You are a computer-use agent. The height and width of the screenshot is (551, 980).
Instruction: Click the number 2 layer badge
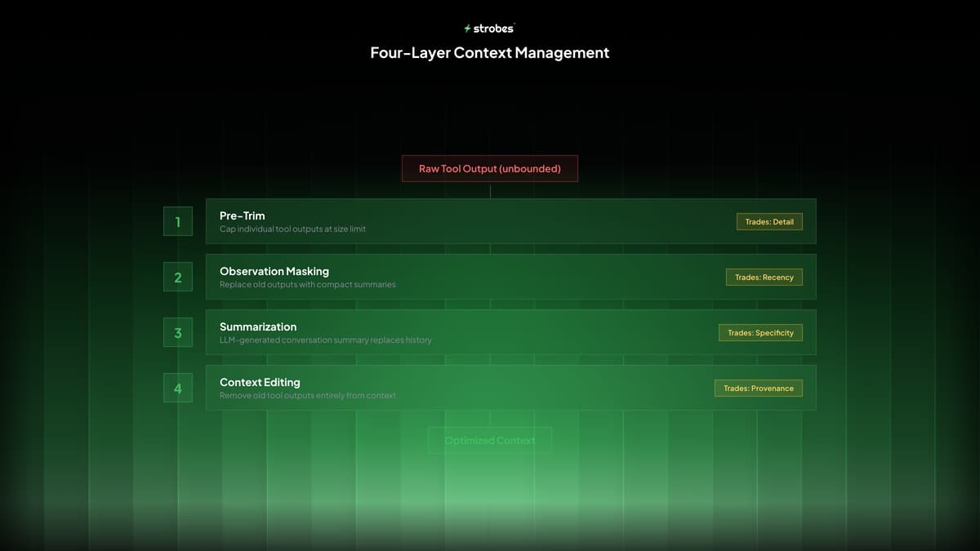pyautogui.click(x=178, y=277)
